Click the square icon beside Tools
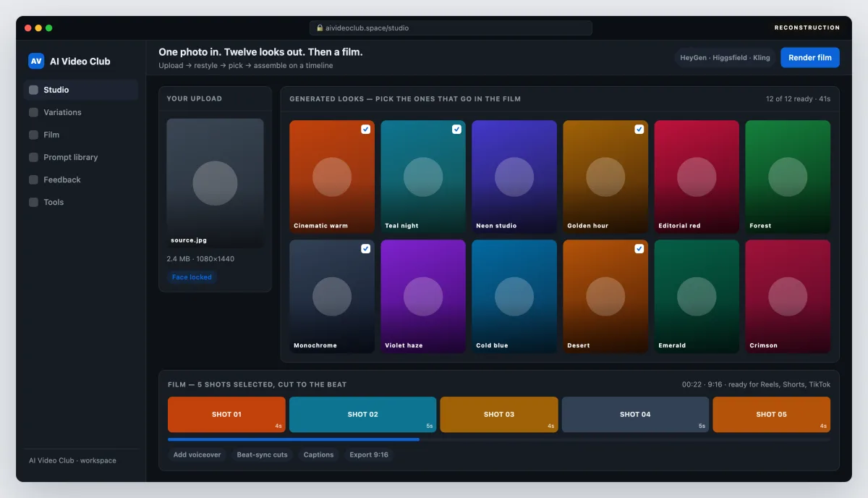The height and width of the screenshot is (498, 868). click(33, 202)
